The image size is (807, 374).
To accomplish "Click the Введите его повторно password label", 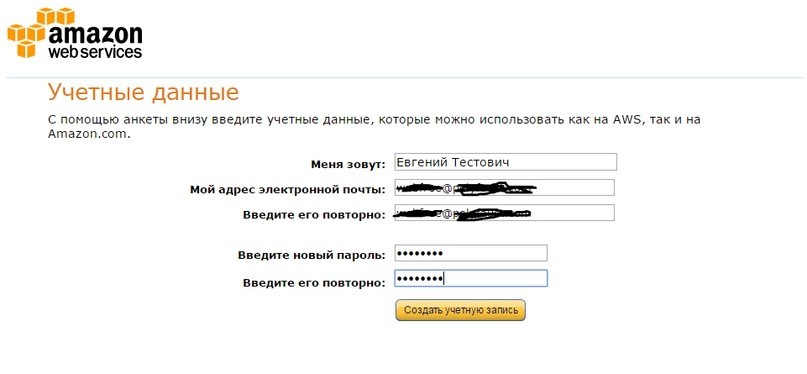I will point(314,283).
